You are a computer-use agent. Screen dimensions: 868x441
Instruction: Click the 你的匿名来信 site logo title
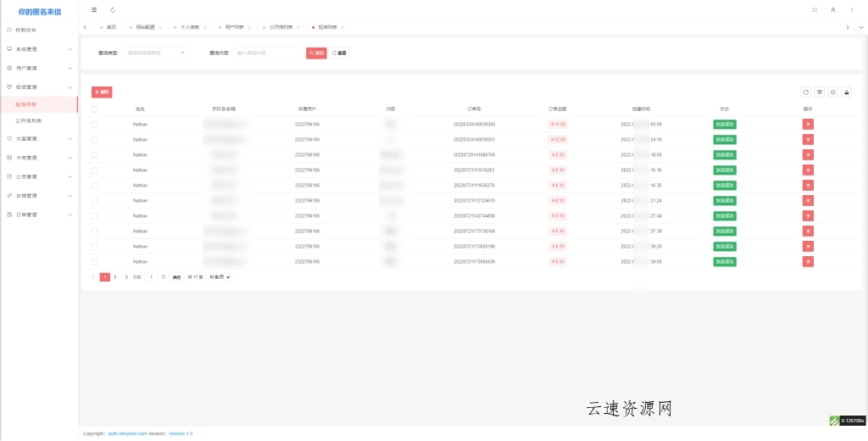(x=39, y=12)
